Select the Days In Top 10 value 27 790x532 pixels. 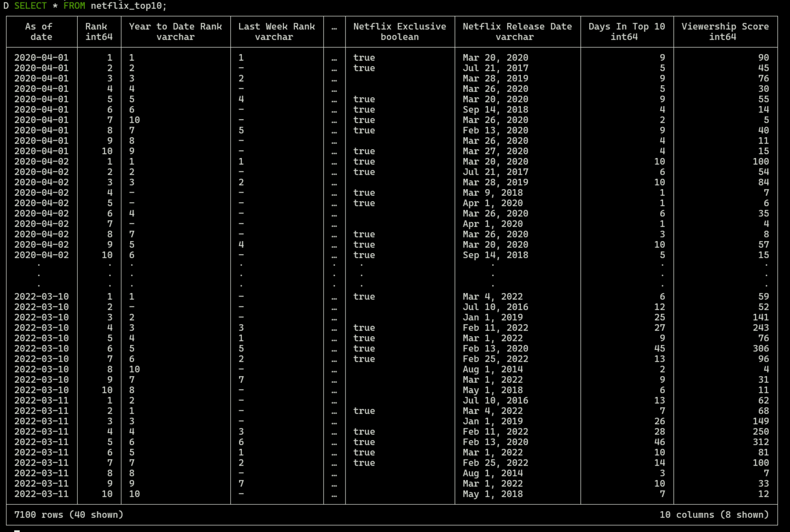(x=660, y=328)
